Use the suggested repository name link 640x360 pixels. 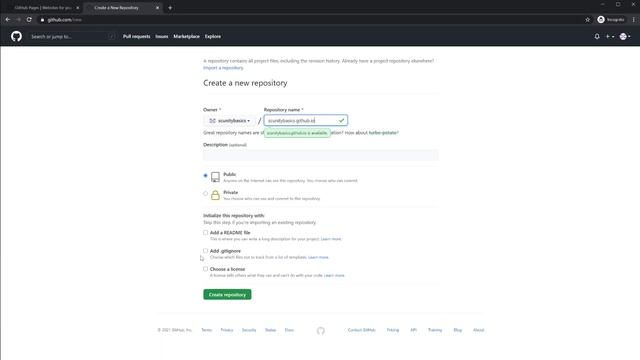pyautogui.click(x=383, y=133)
